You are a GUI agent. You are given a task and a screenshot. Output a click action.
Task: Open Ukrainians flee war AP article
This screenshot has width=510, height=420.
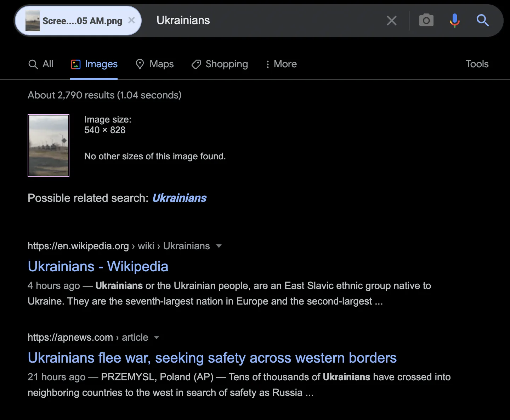click(212, 358)
